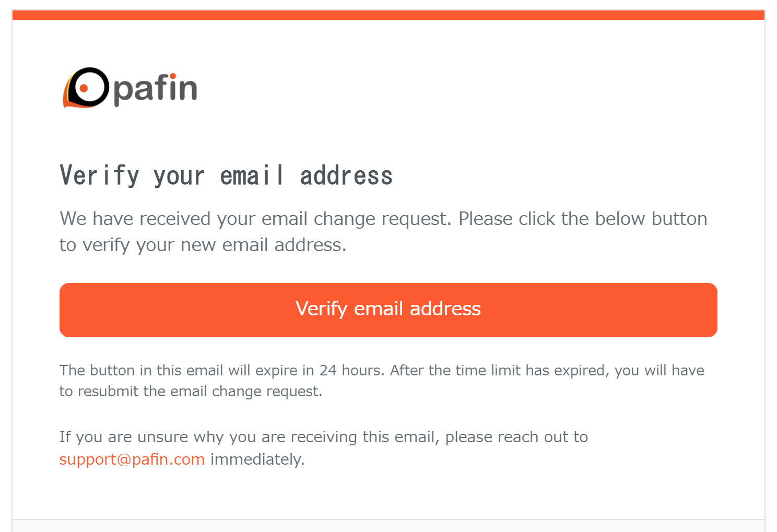Click 'please reach out to' text
Image resolution: width=777 pixels, height=532 pixels.
[x=516, y=437]
